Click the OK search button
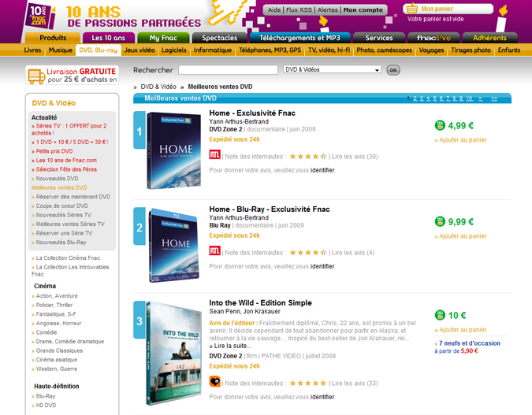The image size is (532, 415). [393, 70]
